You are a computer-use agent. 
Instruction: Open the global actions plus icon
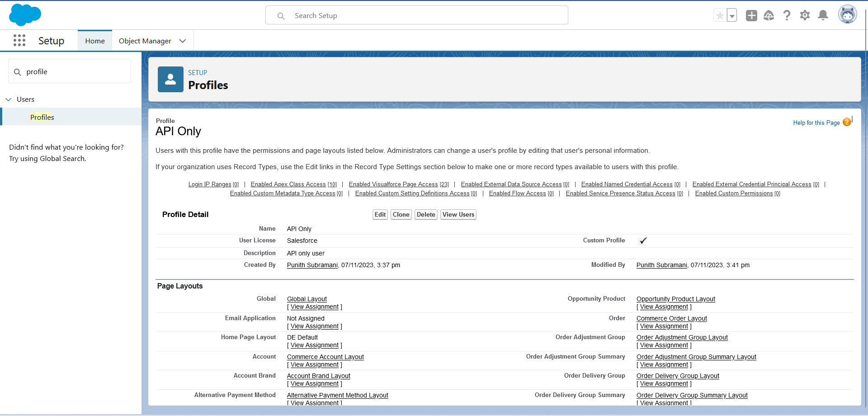point(751,15)
